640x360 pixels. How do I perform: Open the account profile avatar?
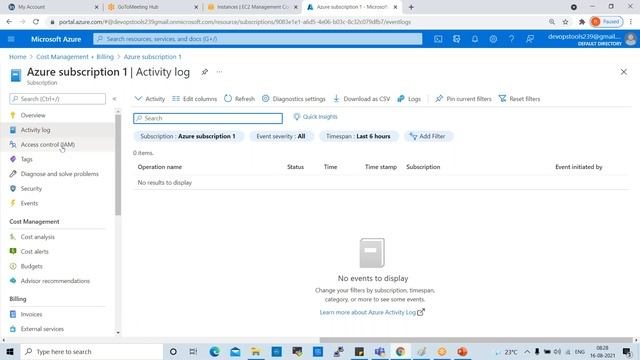(631, 39)
